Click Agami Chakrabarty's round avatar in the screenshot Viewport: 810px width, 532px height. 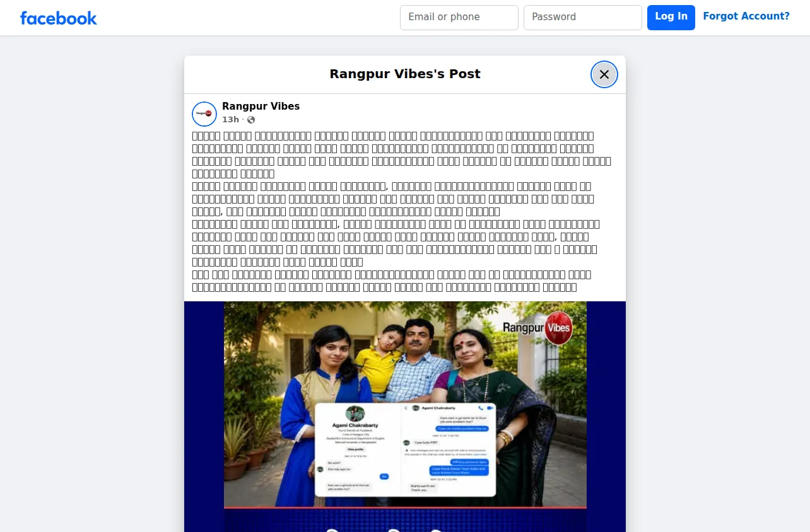tap(355, 413)
